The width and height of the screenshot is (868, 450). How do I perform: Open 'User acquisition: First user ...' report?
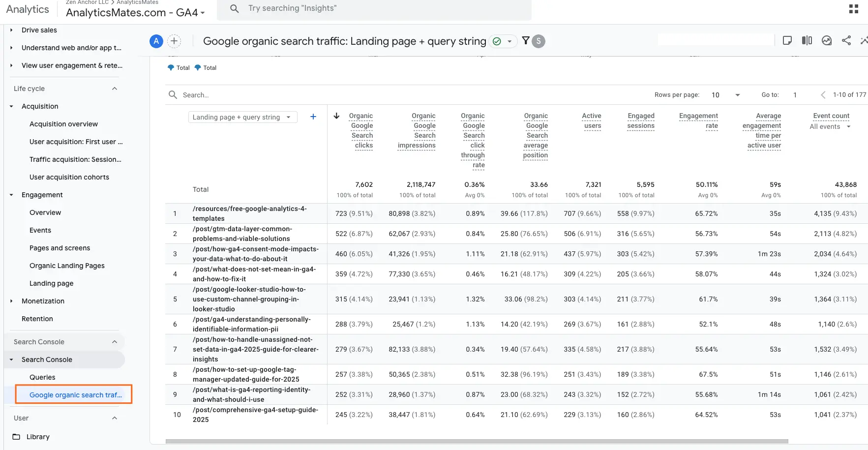tap(76, 142)
